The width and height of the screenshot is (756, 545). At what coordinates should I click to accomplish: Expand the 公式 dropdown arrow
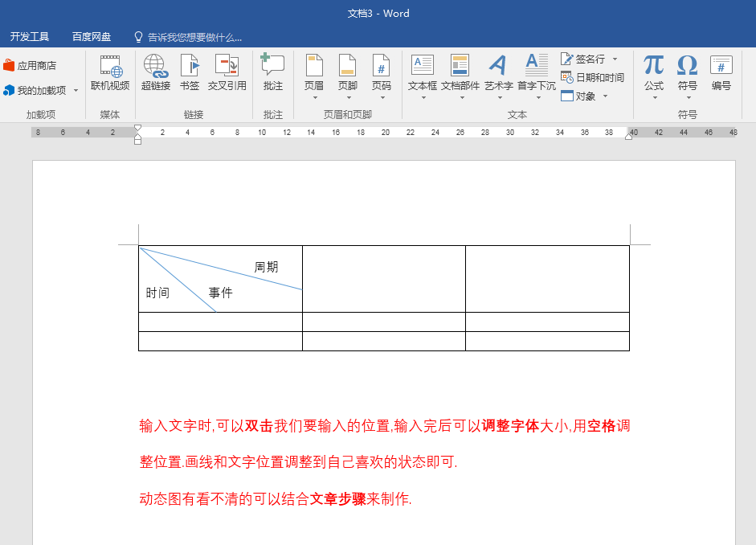pos(655,98)
